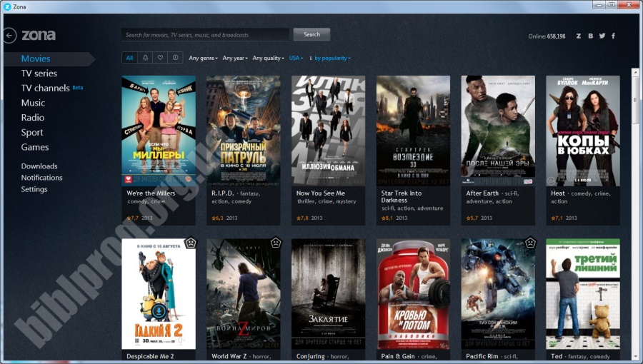Click sad-face badge on World War Z poster

click(276, 243)
